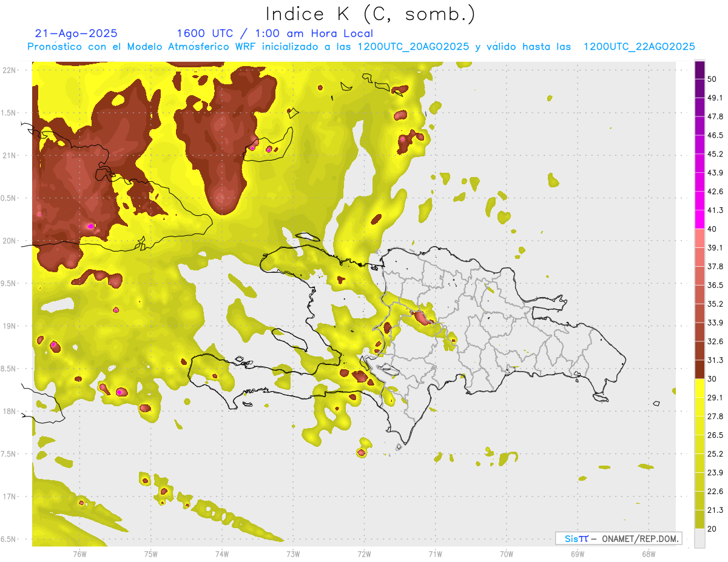Click the "50" value on the color scale

pyautogui.click(x=713, y=79)
